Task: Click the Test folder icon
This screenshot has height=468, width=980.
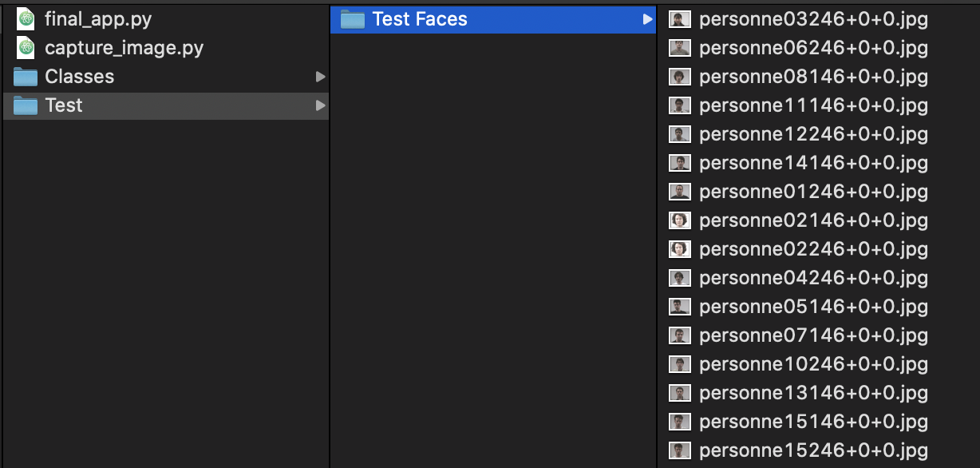Action: tap(26, 105)
